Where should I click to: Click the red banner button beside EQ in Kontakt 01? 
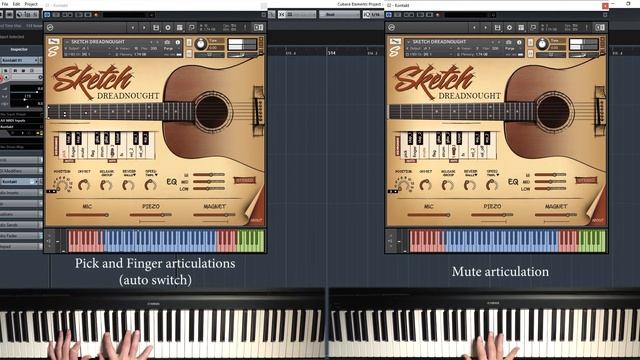pos(244,180)
